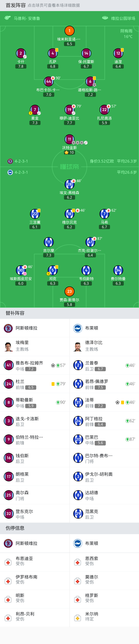Select Dunk's number 5 player badge

(x=53, y=270)
